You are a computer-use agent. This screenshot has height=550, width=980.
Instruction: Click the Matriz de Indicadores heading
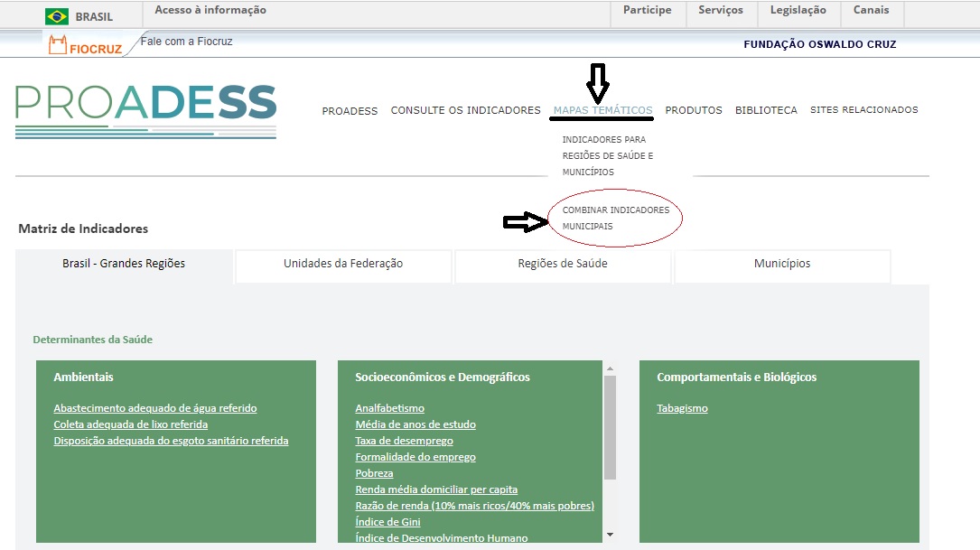click(x=83, y=228)
